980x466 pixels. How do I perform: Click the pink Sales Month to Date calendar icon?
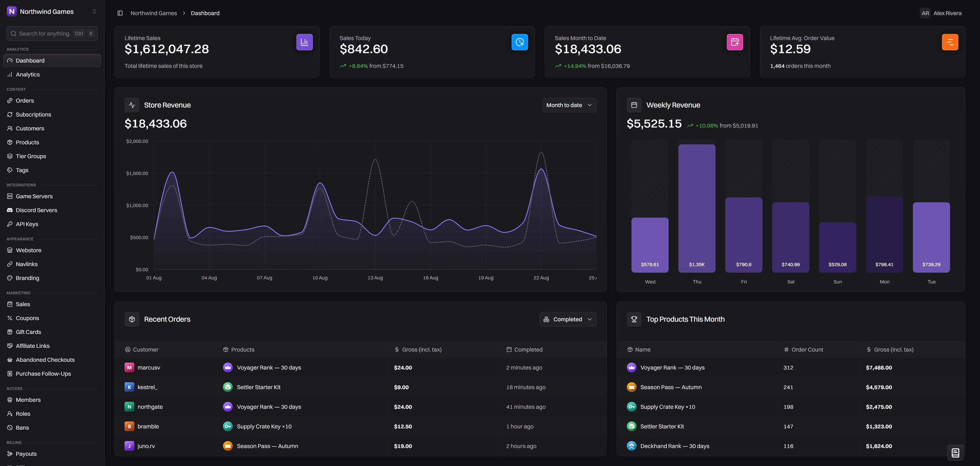click(x=735, y=42)
